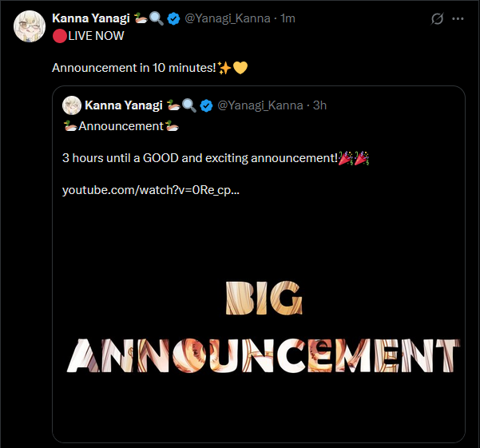This screenshot has height=448, width=480.
Task: Click the red LIVE NOW circle emoji
Action: pos(58,36)
